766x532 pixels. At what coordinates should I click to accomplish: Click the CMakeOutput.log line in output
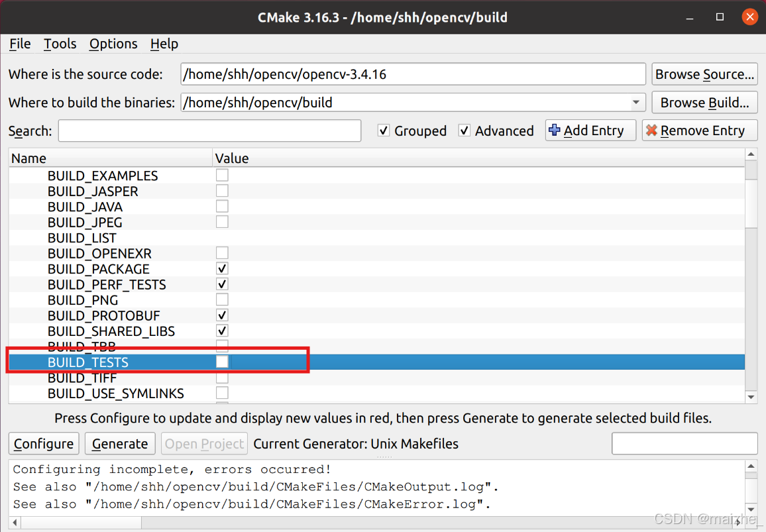pyautogui.click(x=256, y=487)
